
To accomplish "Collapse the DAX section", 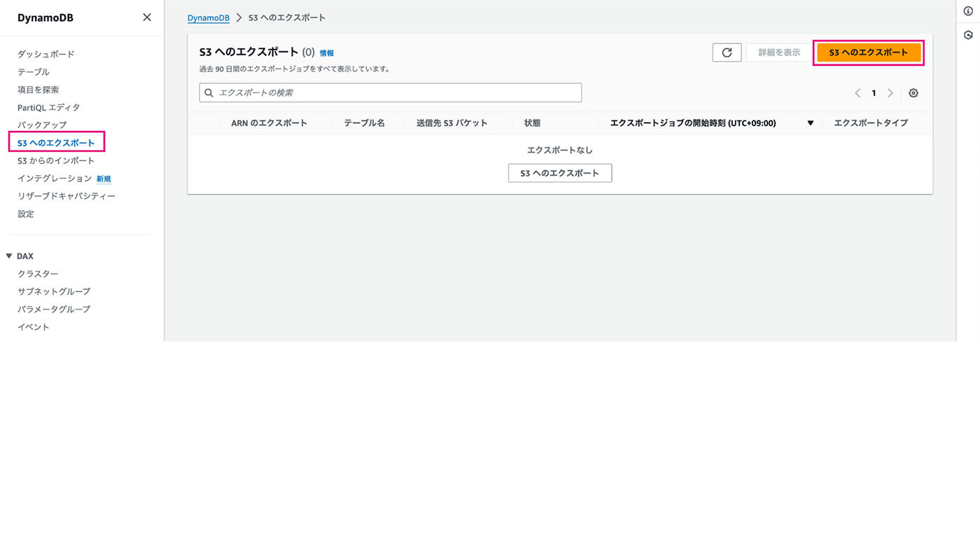I will 9,256.
